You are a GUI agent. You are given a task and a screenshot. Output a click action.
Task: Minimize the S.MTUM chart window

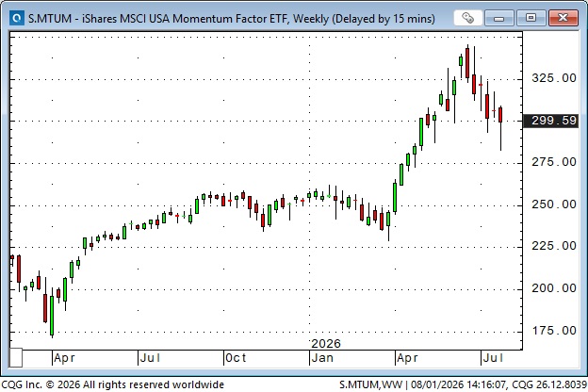pyautogui.click(x=498, y=18)
